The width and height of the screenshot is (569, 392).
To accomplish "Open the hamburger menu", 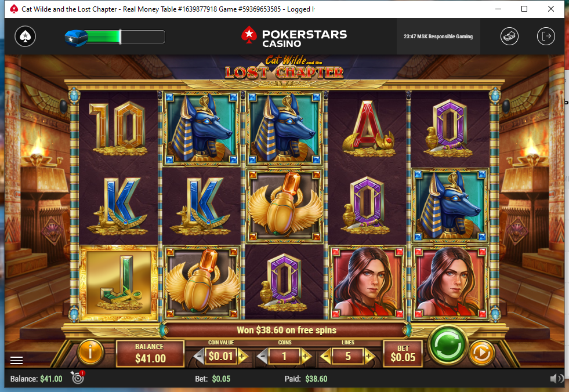I will (x=16, y=360).
